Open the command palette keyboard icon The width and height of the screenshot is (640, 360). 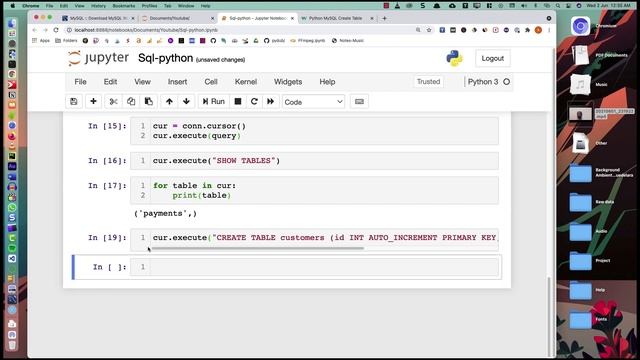point(359,102)
